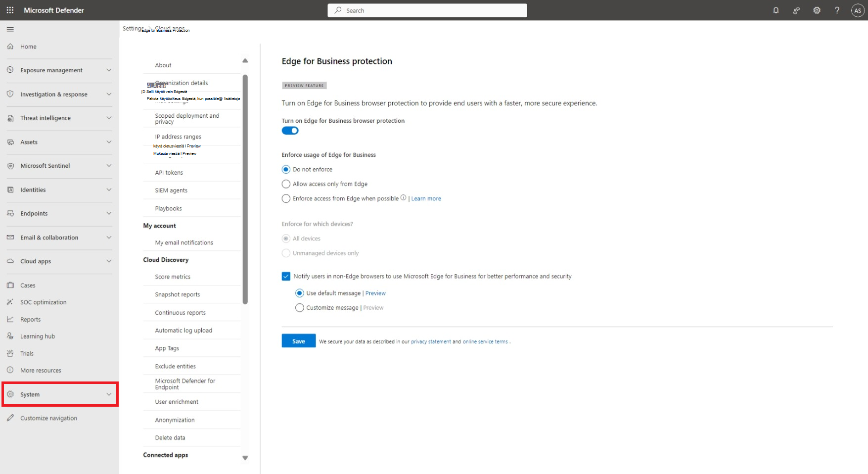Uncheck Notify users in non-Edge browsers checkbox
The height and width of the screenshot is (474, 868).
(x=286, y=276)
